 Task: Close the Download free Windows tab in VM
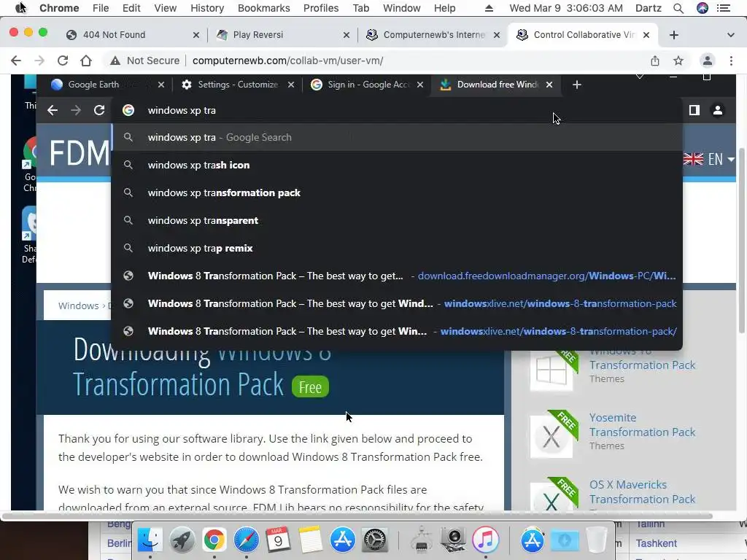coord(549,85)
